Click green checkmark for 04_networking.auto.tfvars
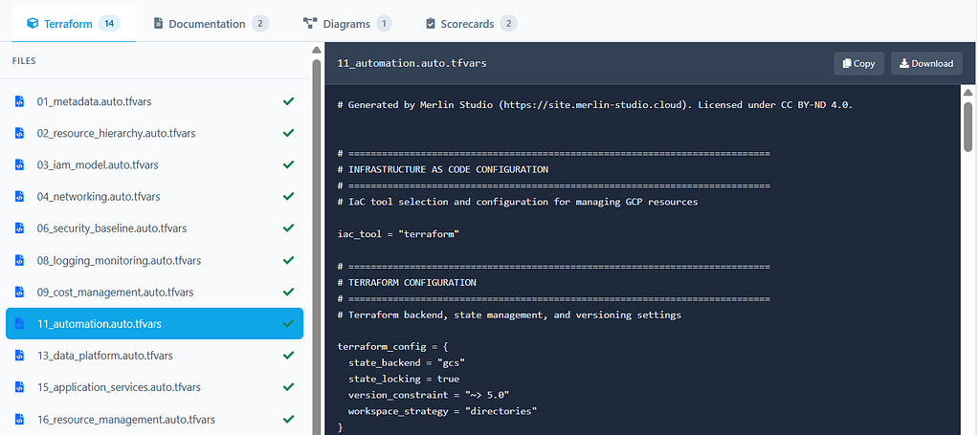This screenshot has height=435, width=980. point(288,197)
